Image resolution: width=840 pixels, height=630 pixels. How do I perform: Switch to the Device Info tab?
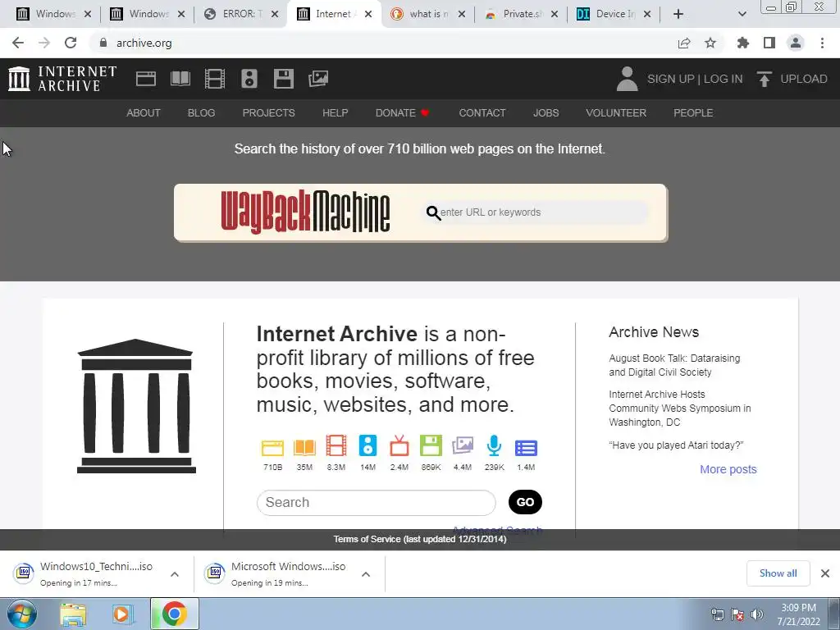pyautogui.click(x=614, y=14)
